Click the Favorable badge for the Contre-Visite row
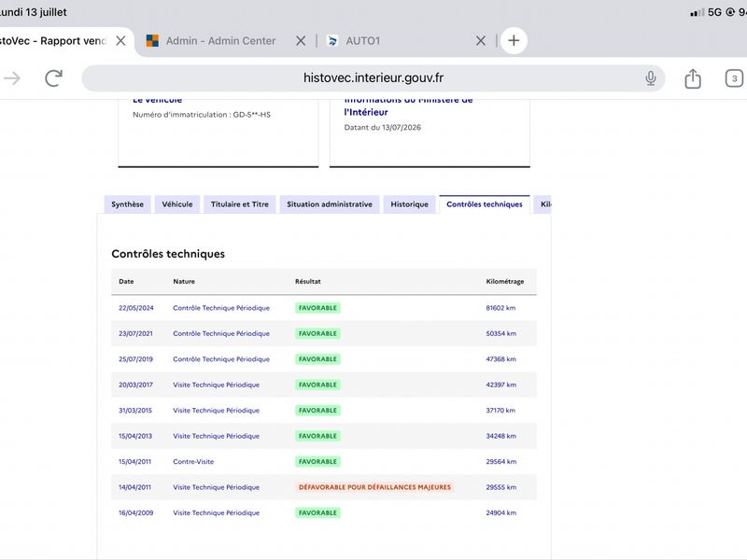Screen dimensions: 747x560 [317, 461]
